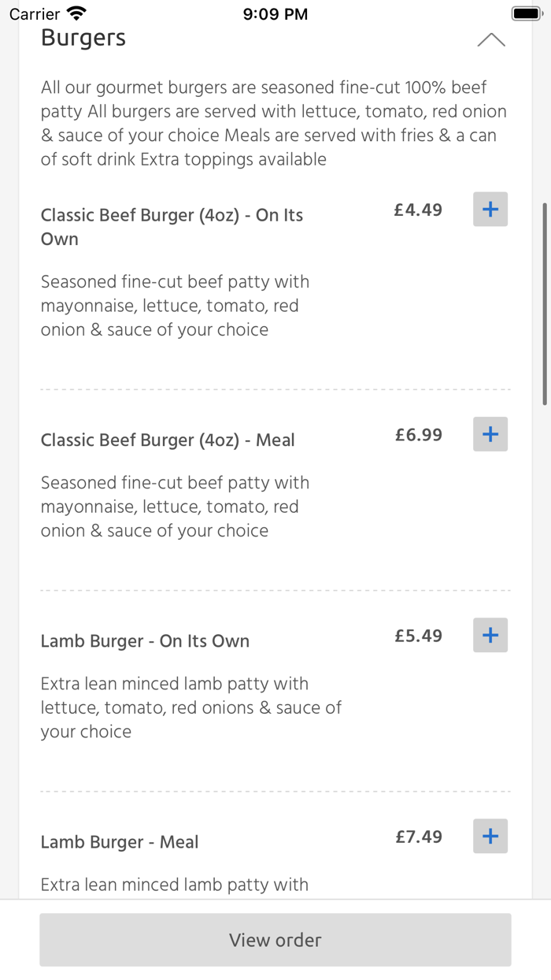Image resolution: width=551 pixels, height=980 pixels.
Task: Select the Burgers section header
Action: pyautogui.click(x=83, y=37)
